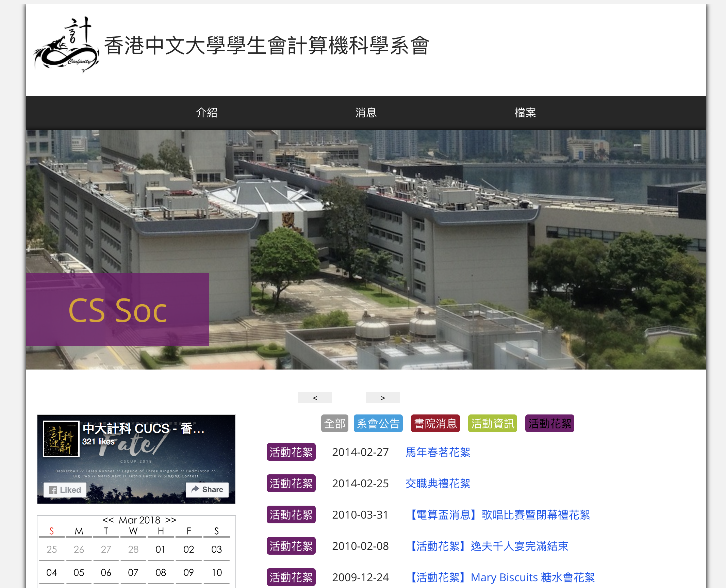Click the Facebook page profile thumbnail
The image size is (726, 588).
pos(61,439)
